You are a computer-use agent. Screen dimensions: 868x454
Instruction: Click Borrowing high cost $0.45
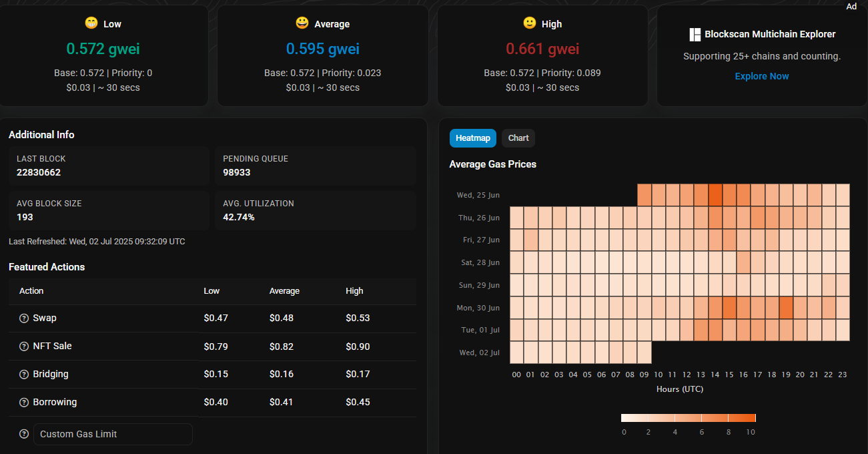[x=358, y=402]
